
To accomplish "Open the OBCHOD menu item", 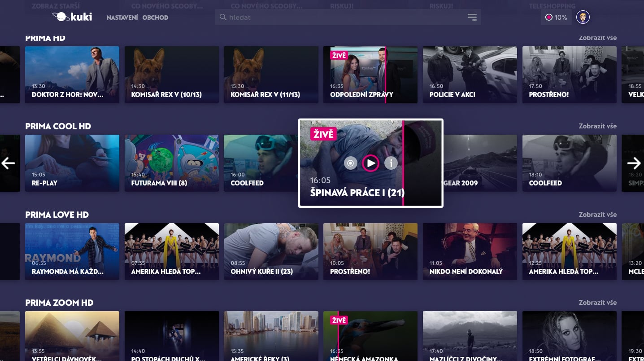I will (156, 17).
